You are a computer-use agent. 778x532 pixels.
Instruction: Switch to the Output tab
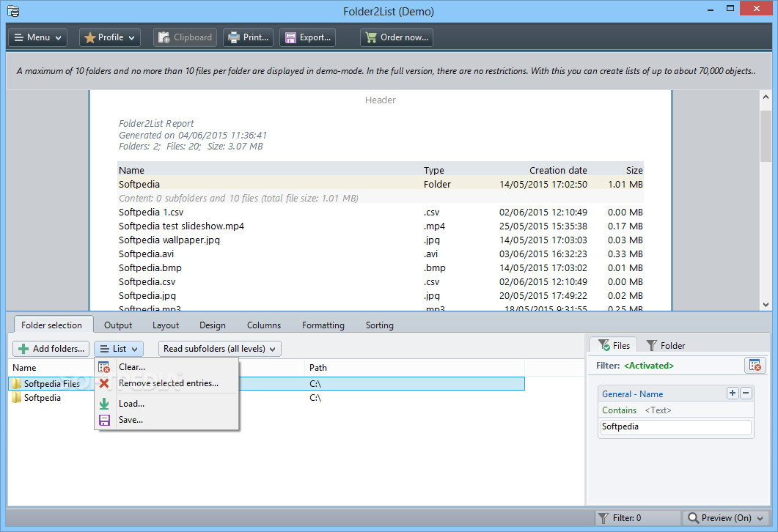pos(118,325)
